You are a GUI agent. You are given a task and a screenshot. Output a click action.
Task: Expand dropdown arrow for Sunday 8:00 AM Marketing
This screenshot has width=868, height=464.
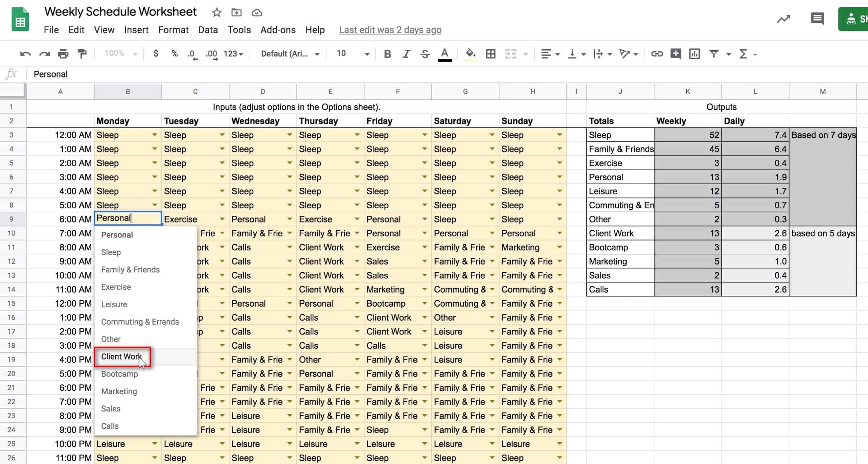pyautogui.click(x=559, y=247)
